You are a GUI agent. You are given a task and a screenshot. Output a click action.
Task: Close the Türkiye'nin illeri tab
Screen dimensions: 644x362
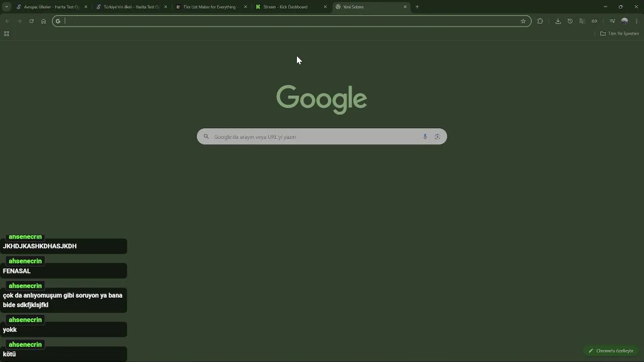click(166, 7)
